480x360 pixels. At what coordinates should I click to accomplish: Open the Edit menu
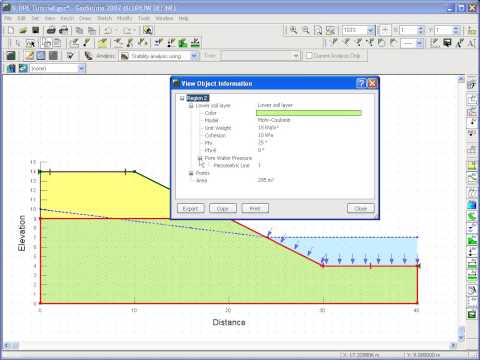click(22, 18)
